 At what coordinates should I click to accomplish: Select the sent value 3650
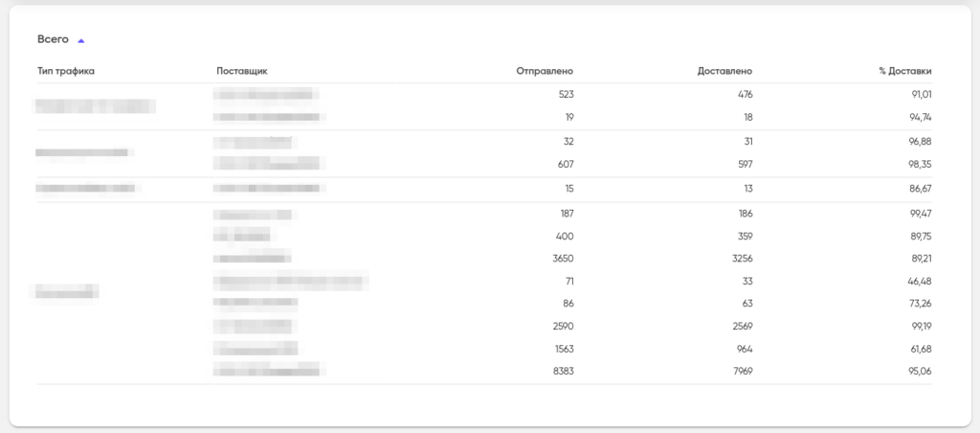(x=562, y=259)
